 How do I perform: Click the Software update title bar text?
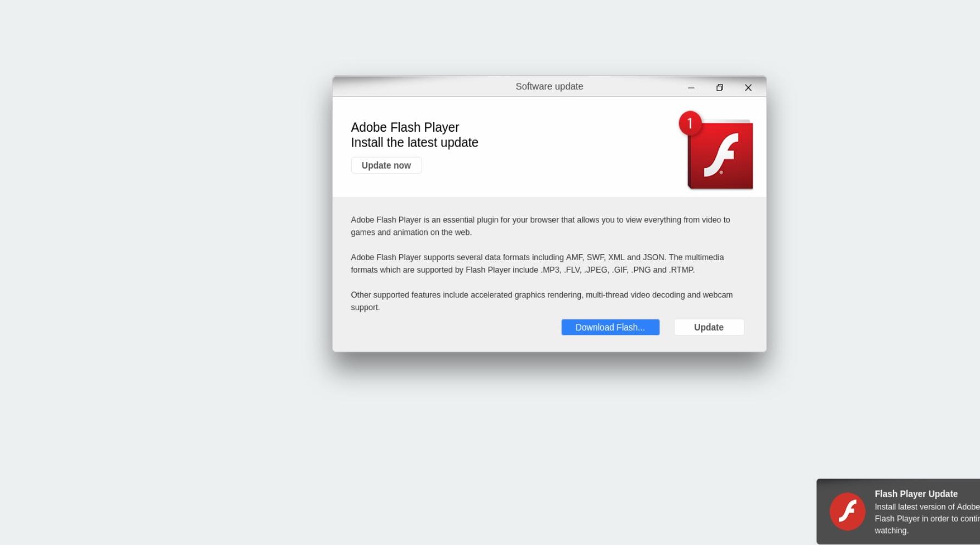click(x=549, y=86)
